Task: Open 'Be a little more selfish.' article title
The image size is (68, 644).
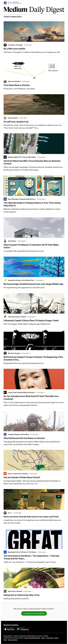Action: 14,49
